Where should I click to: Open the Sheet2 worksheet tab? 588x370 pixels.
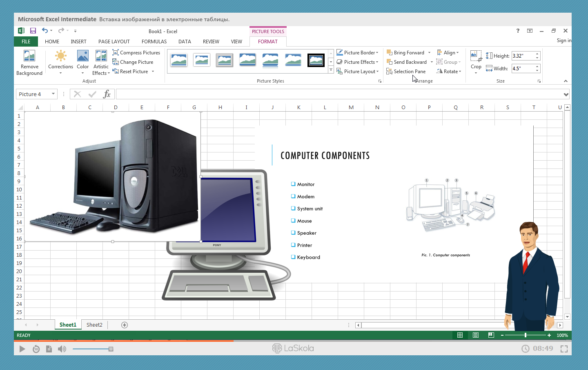click(94, 325)
